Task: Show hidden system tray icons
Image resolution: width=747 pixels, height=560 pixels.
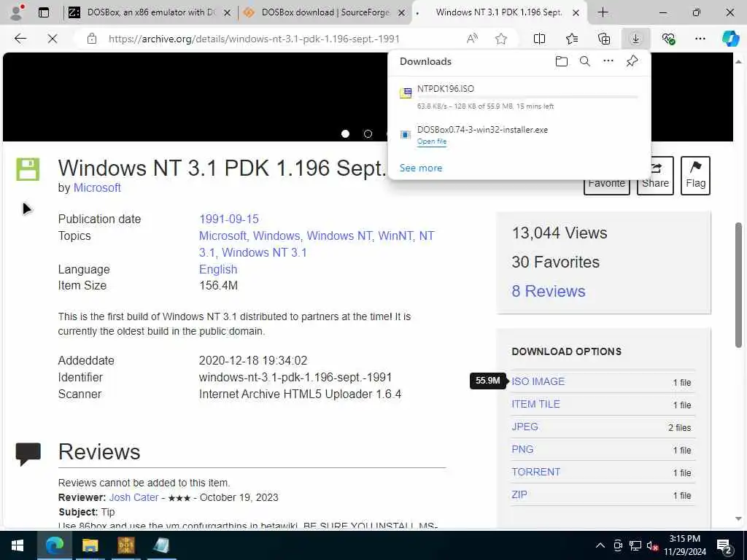Action: (600, 545)
